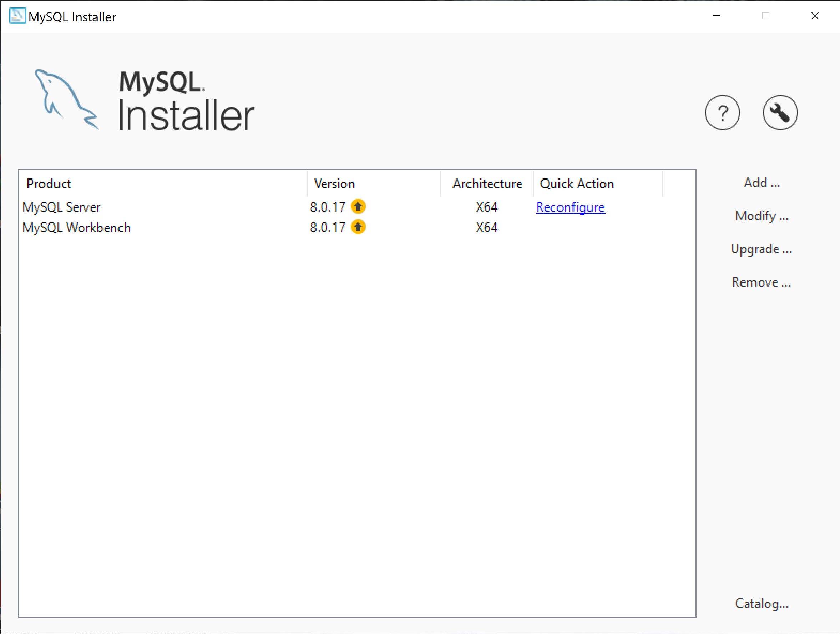Click the Architecture column header

(486, 184)
